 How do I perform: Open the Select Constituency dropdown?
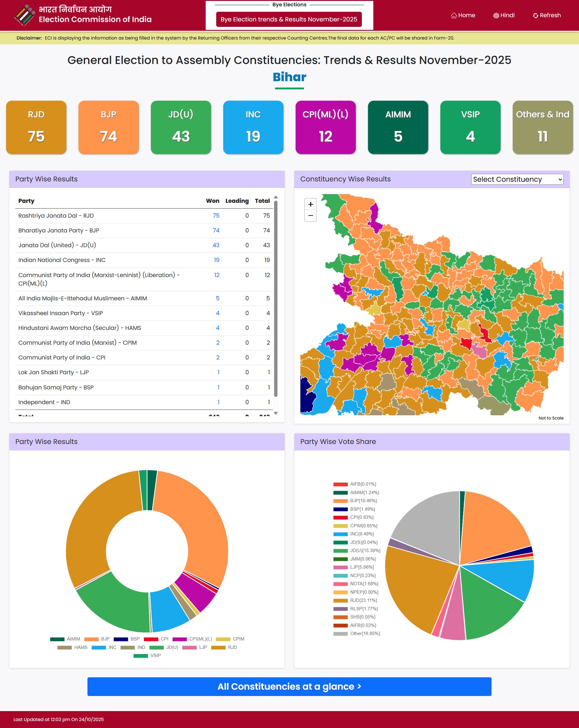pos(517,179)
